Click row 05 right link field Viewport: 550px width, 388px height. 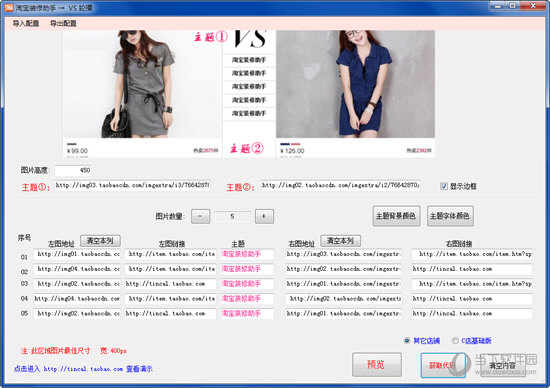tap(472, 314)
